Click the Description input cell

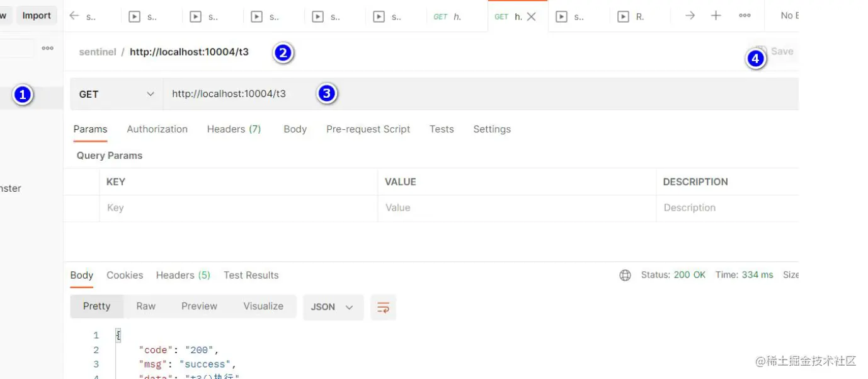coord(728,208)
